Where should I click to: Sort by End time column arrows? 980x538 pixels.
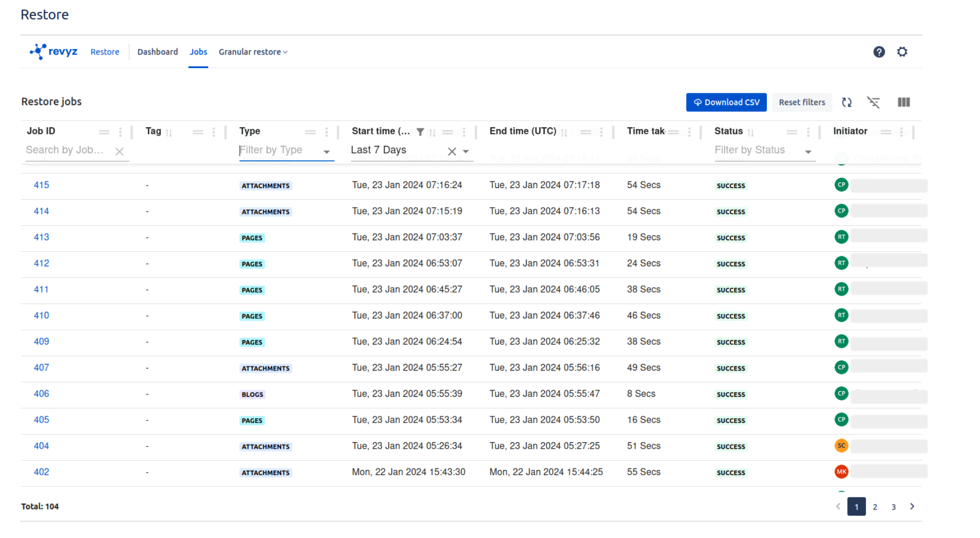click(x=564, y=132)
